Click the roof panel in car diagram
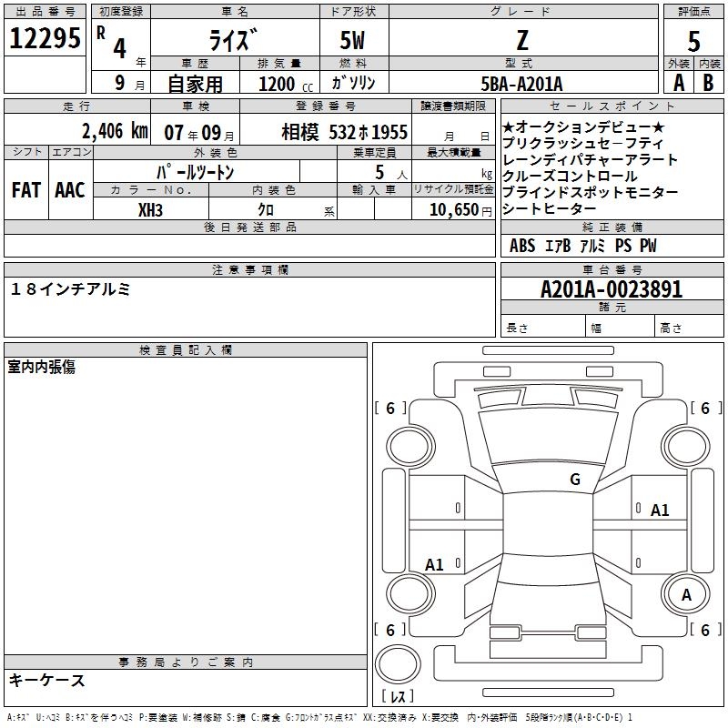 (x=548, y=523)
